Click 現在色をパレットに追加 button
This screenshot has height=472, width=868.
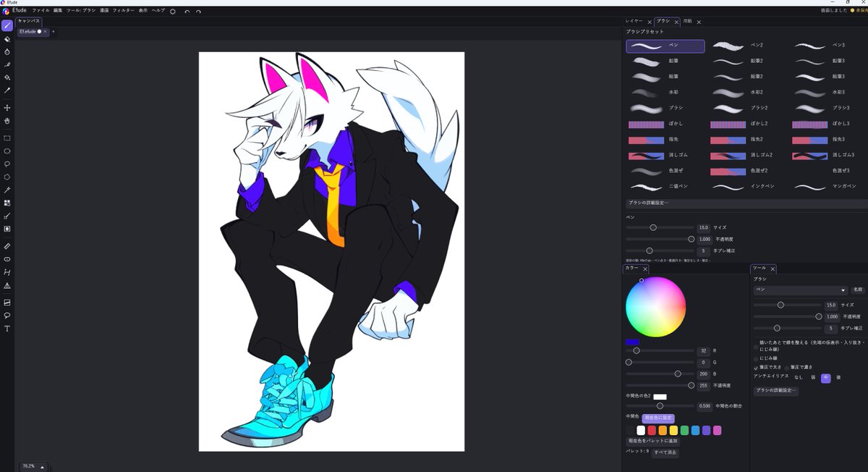point(653,441)
